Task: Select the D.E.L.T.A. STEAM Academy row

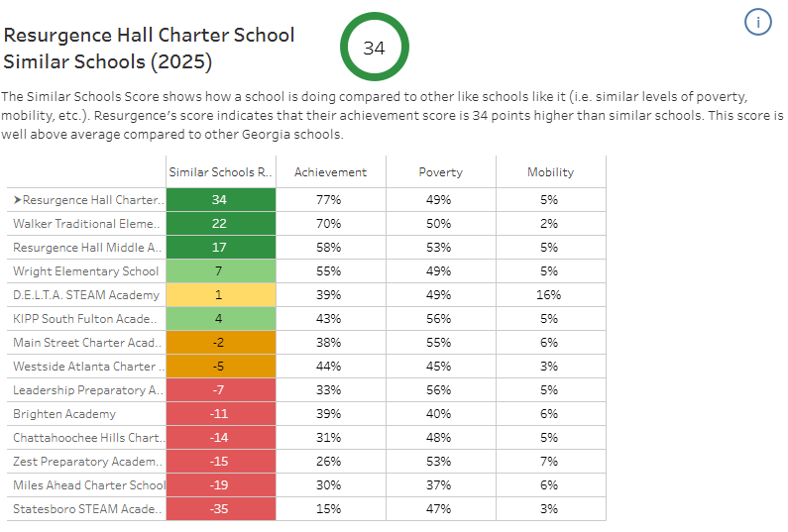Action: [86, 295]
